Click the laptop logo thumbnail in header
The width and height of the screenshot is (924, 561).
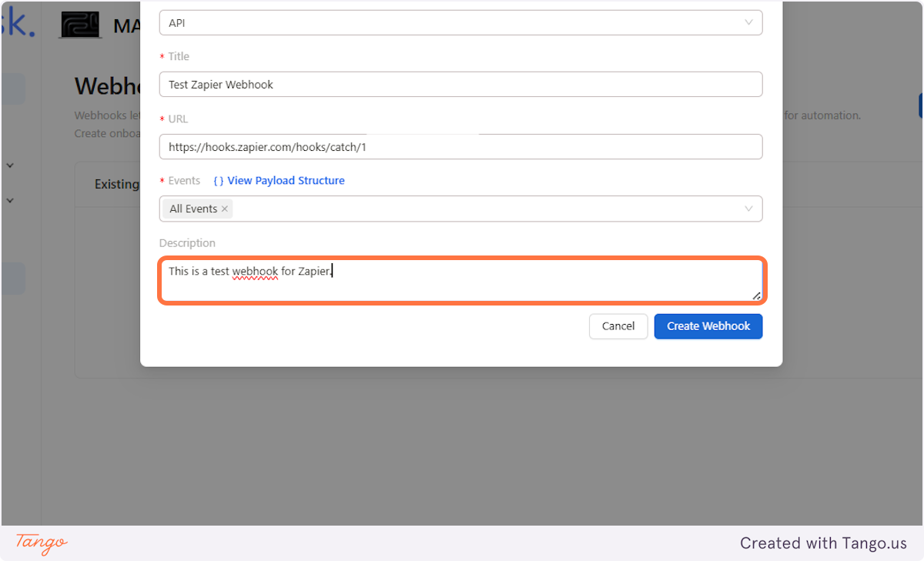pos(81,25)
